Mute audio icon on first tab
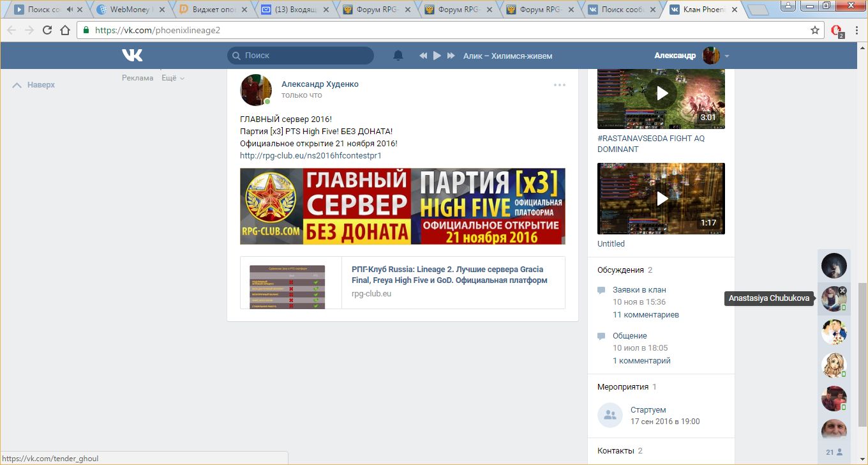The image size is (868, 465). [x=69, y=10]
